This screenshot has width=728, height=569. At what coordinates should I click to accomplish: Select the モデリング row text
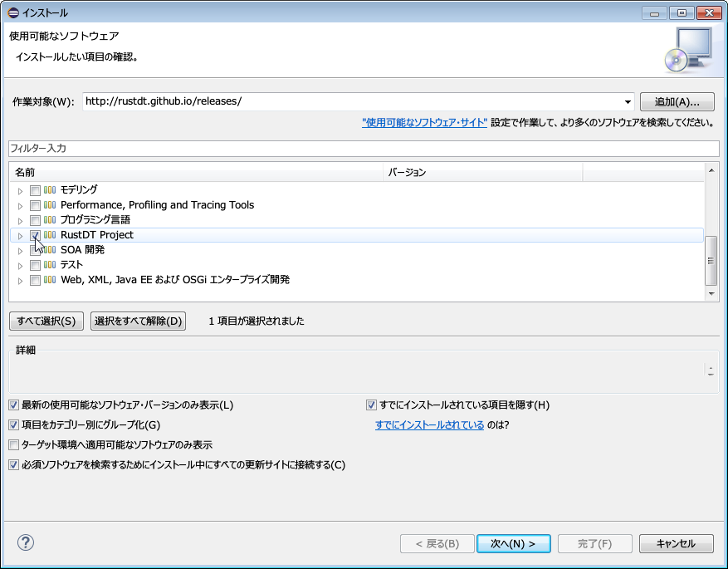(x=79, y=190)
